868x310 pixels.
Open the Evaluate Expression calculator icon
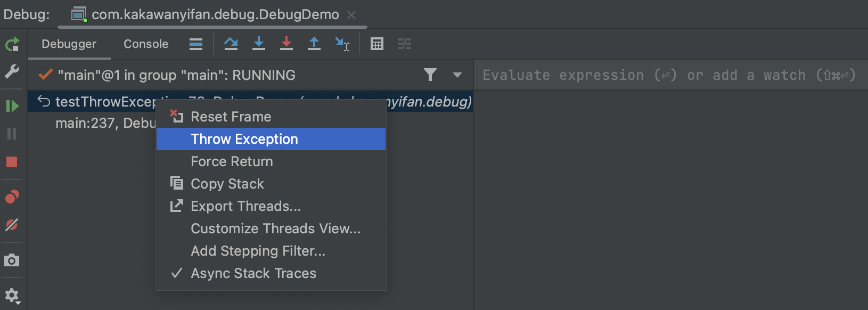click(x=377, y=44)
